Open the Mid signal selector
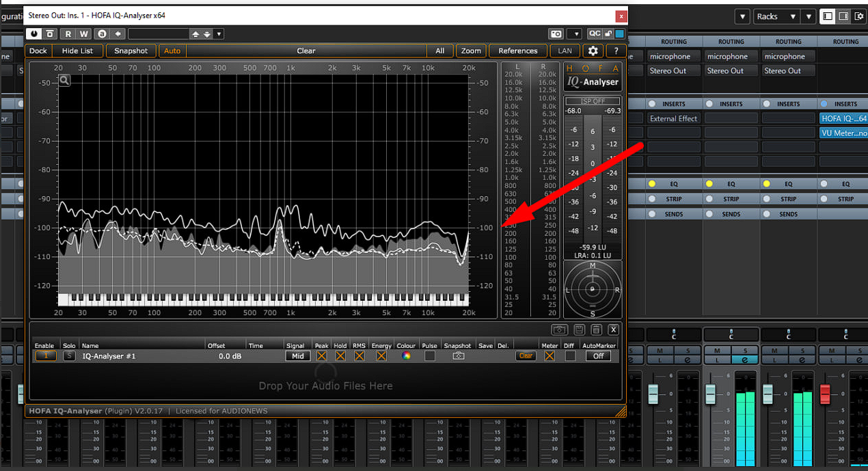Viewport: 868px width, 471px height. pos(298,355)
